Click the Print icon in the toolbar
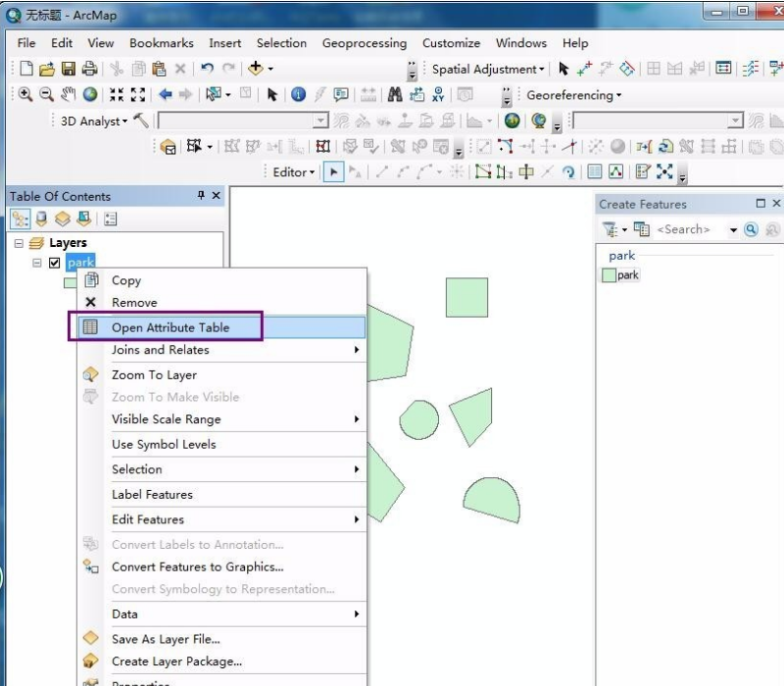784x686 pixels. pyautogui.click(x=89, y=69)
